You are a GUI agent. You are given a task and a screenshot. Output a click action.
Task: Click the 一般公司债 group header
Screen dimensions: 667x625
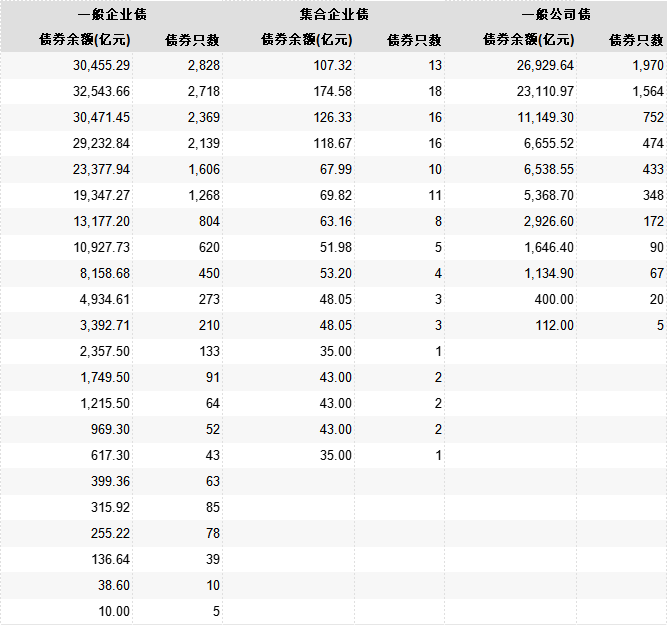pyautogui.click(x=556, y=14)
